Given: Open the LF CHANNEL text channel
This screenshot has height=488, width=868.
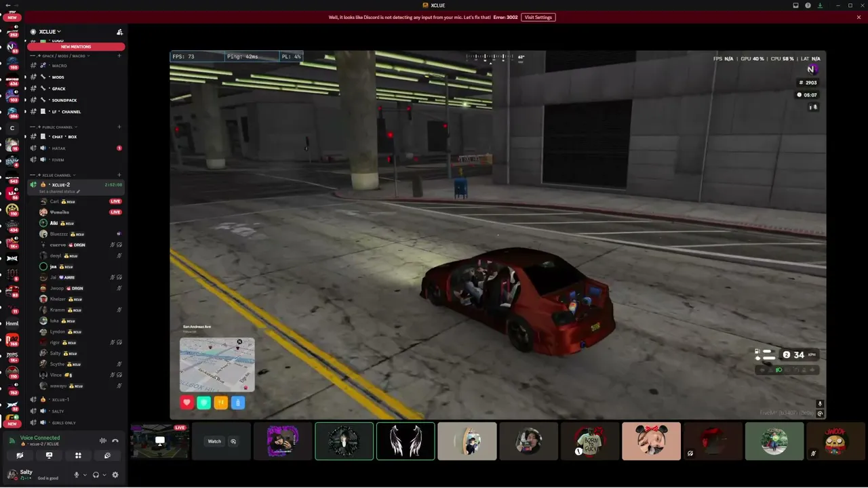Looking at the screenshot, I should click(x=76, y=112).
